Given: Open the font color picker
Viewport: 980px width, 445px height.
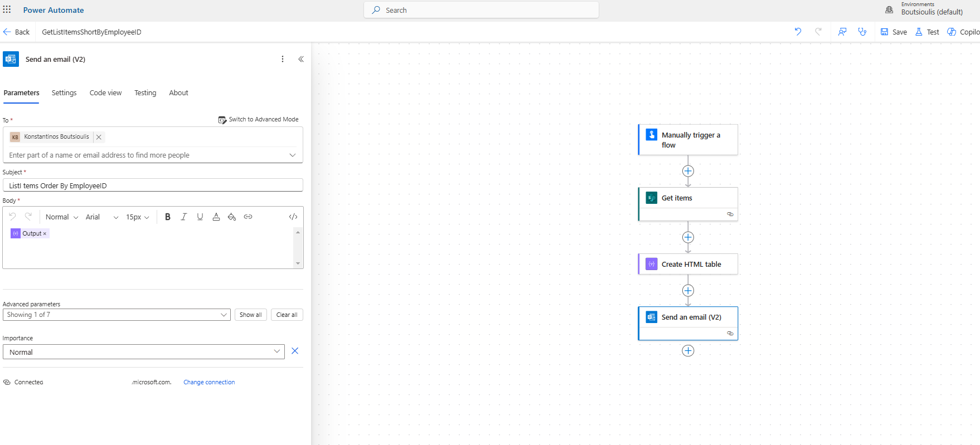Looking at the screenshot, I should pyautogui.click(x=216, y=217).
